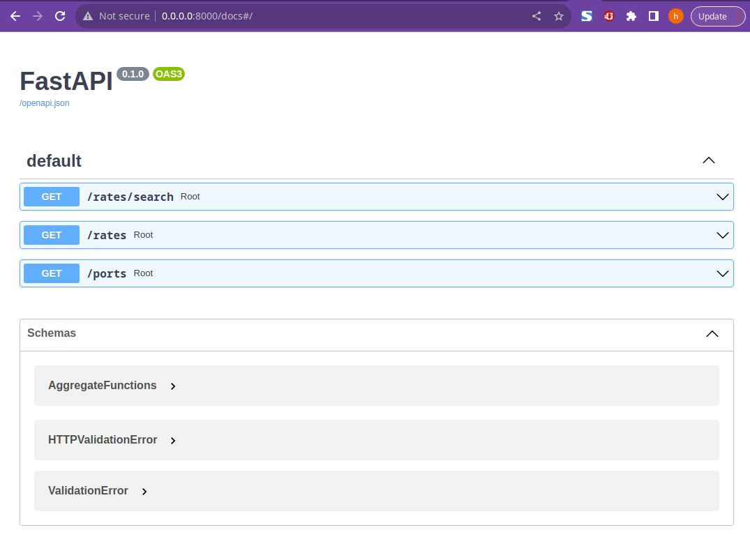Image resolution: width=750 pixels, height=560 pixels.
Task: Click the default section heading
Action: click(54, 161)
